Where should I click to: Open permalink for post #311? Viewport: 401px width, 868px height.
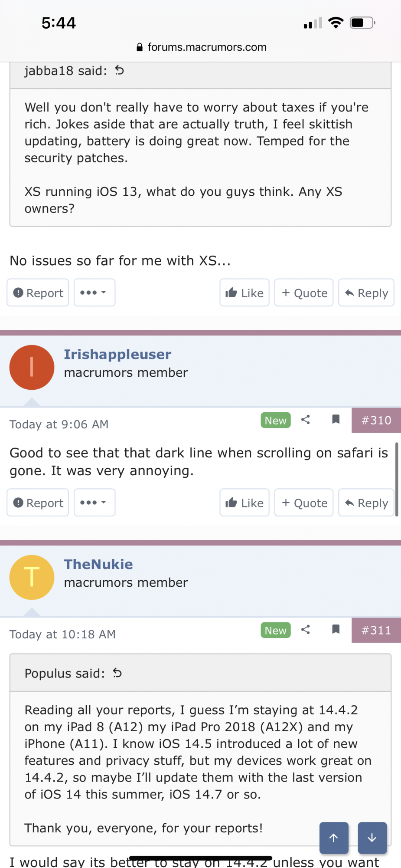(x=376, y=630)
